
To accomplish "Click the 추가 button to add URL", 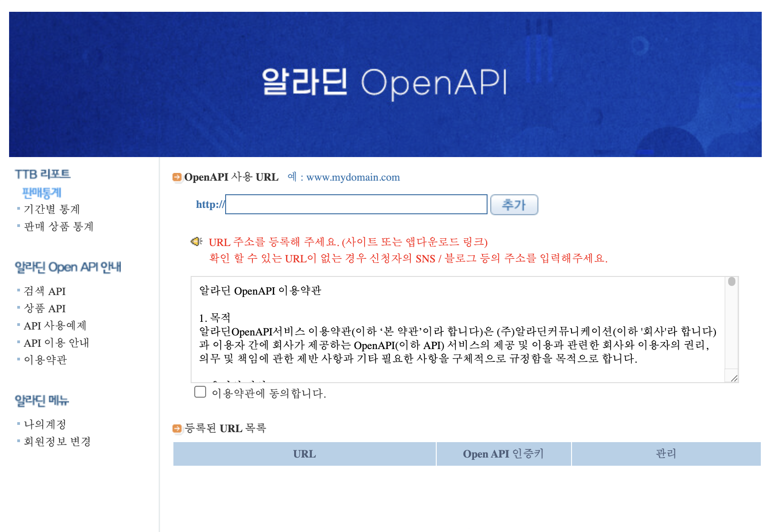I will 514,205.
